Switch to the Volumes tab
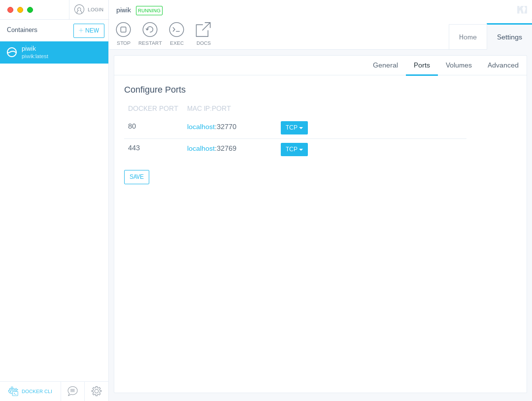 pos(459,65)
